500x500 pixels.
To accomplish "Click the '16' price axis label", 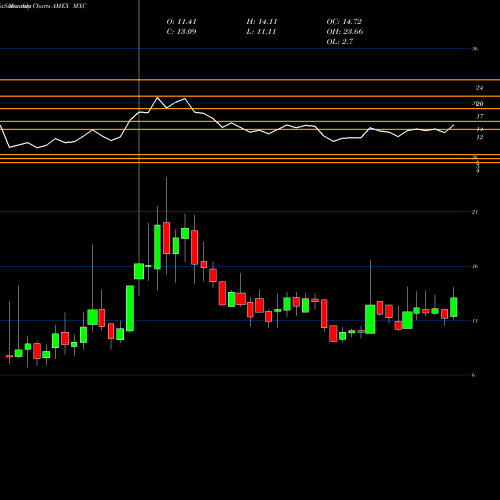I will tap(475, 266).
